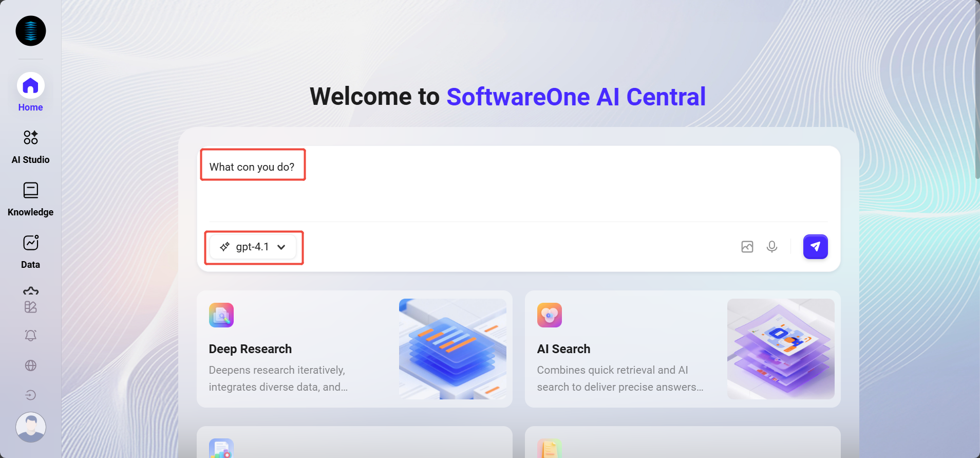The height and width of the screenshot is (458, 980).
Task: Open the user avatar profile
Action: [31, 427]
